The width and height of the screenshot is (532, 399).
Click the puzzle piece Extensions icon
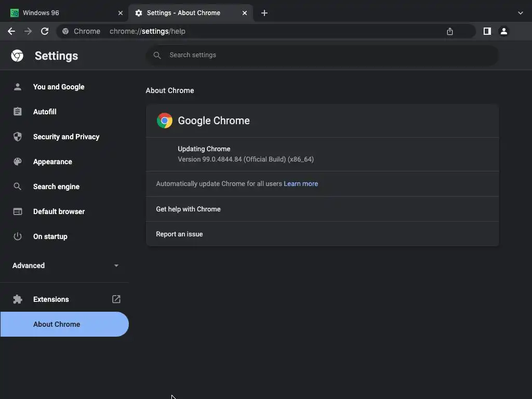point(17,299)
